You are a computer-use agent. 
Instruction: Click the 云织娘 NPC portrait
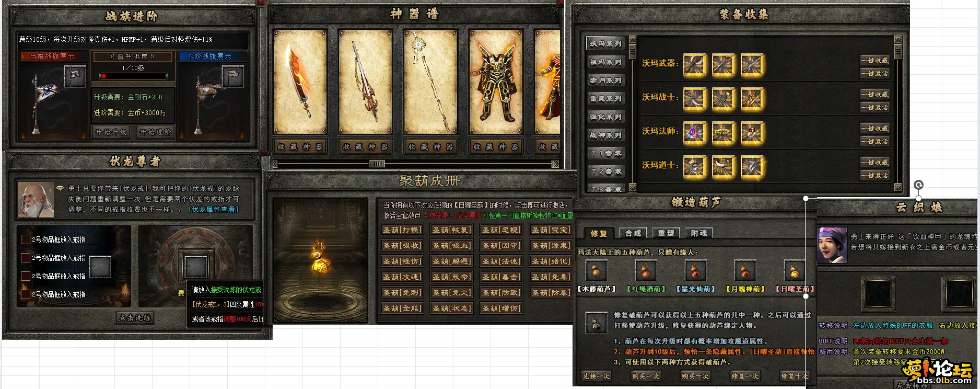pos(833,245)
